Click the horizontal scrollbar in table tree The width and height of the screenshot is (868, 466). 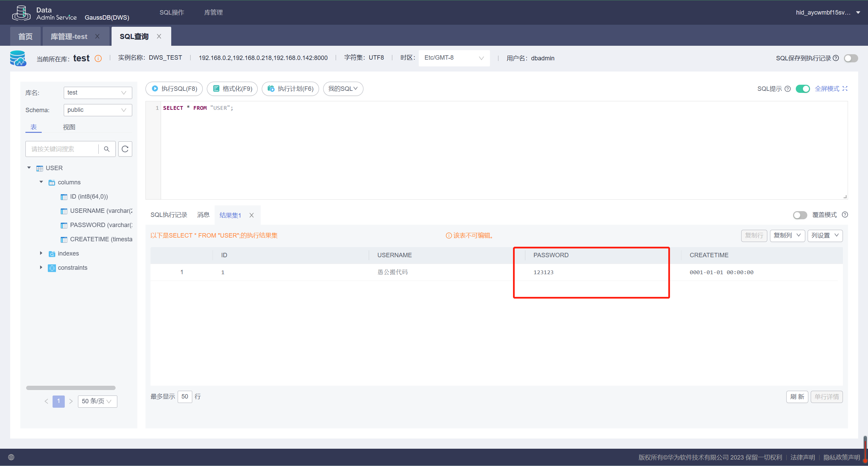[x=71, y=388]
